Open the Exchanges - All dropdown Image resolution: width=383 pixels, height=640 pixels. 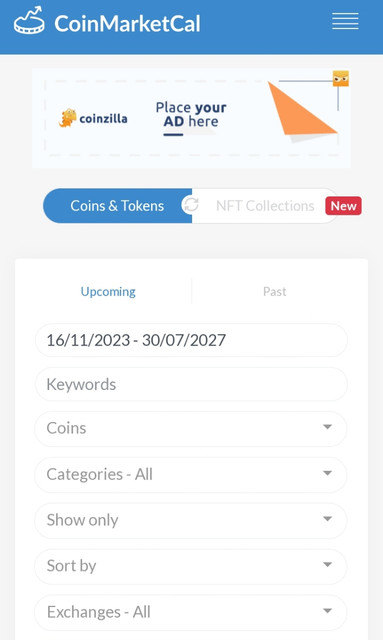tap(191, 612)
